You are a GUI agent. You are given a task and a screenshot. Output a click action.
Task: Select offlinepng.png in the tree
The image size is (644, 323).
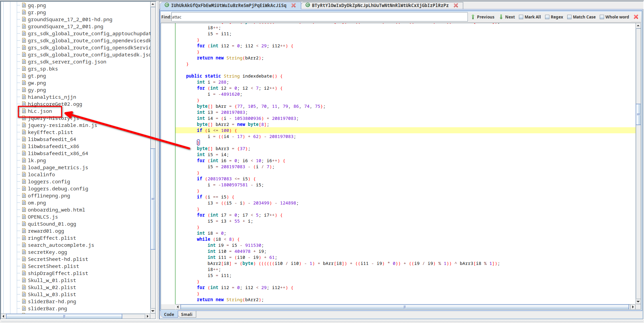point(49,196)
